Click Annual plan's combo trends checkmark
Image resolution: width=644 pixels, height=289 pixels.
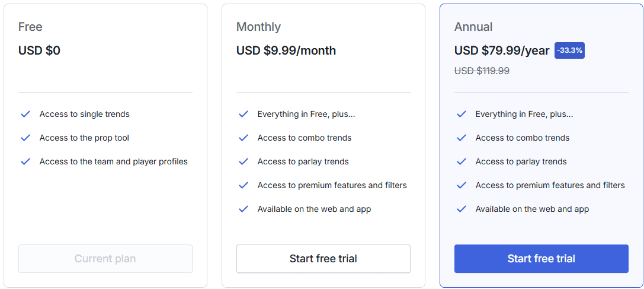pyautogui.click(x=462, y=138)
